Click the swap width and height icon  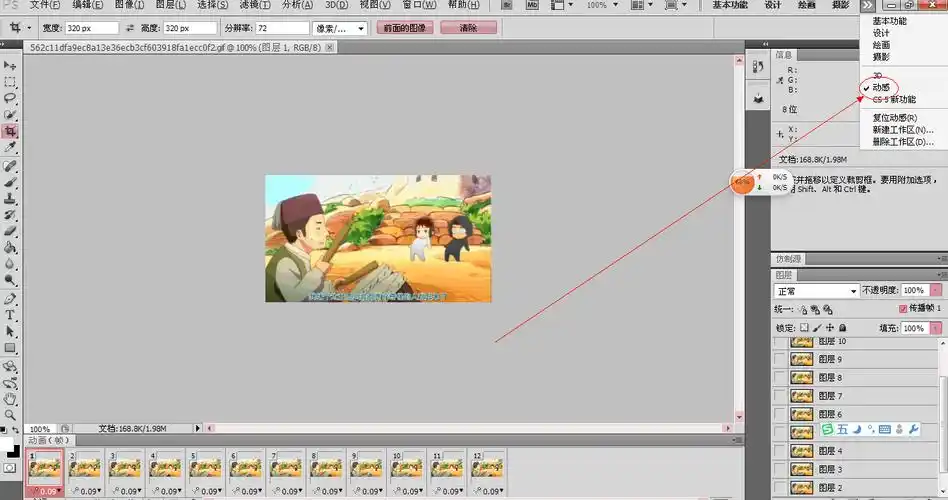pyautogui.click(x=130, y=29)
